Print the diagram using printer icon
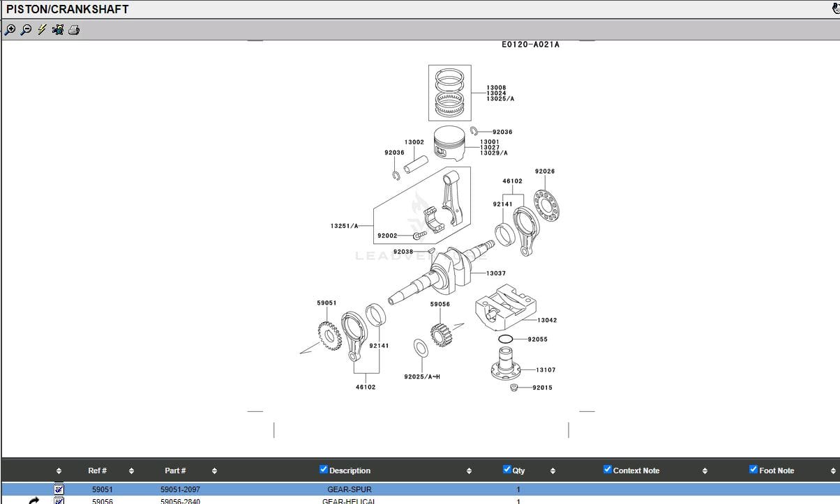 click(74, 30)
